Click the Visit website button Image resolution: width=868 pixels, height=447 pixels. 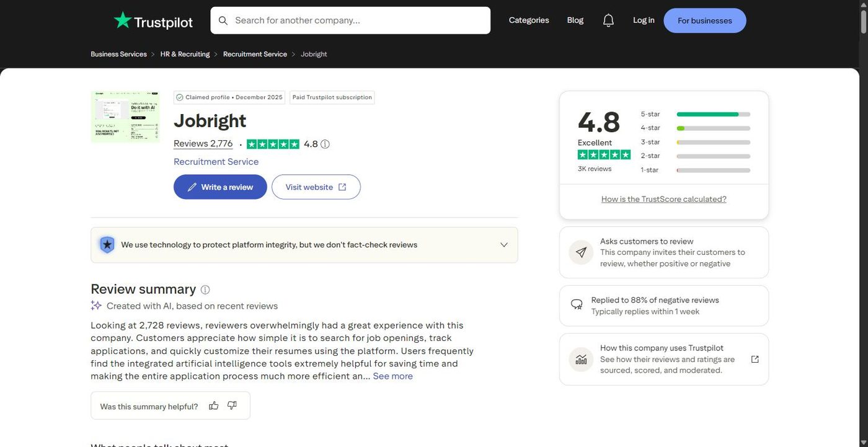[316, 187]
